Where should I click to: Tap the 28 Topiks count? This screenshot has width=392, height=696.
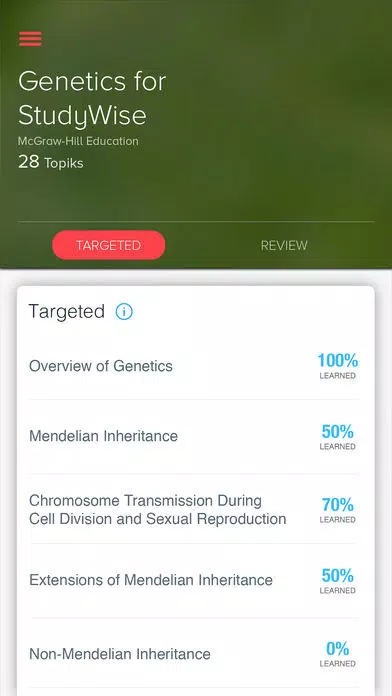pyautogui.click(x=51, y=162)
